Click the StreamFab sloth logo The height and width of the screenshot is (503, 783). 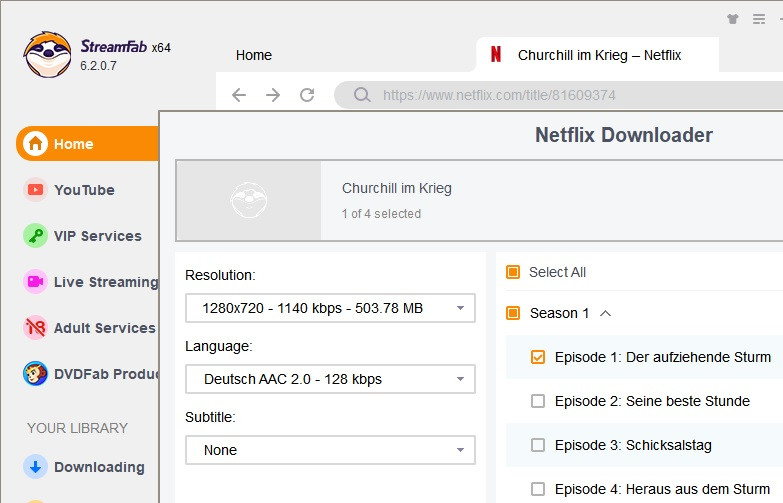click(x=47, y=54)
